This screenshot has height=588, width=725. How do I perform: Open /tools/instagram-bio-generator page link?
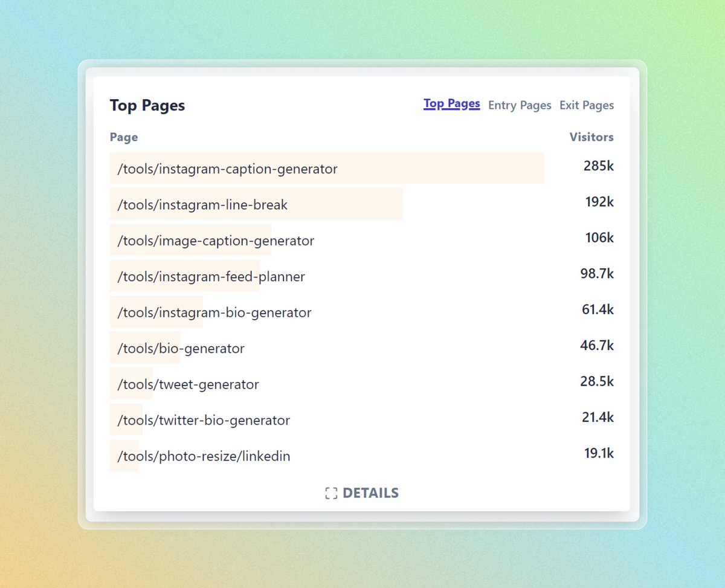click(x=214, y=312)
